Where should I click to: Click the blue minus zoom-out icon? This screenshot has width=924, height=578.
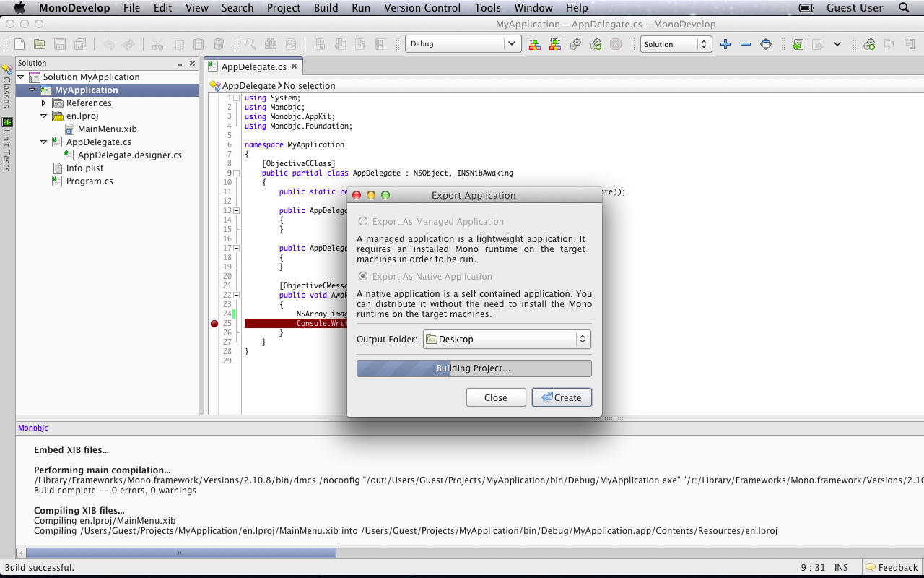(746, 44)
